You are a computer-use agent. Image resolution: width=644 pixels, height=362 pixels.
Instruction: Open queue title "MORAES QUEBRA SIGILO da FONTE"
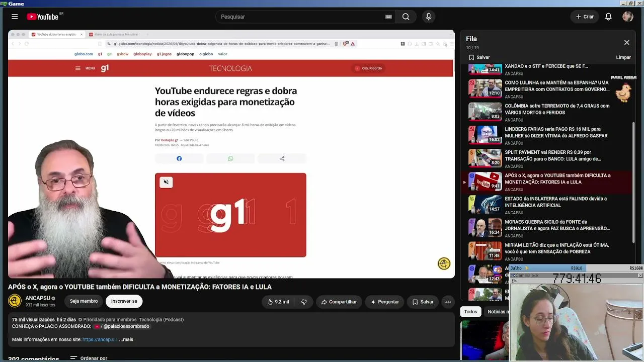[557, 225]
